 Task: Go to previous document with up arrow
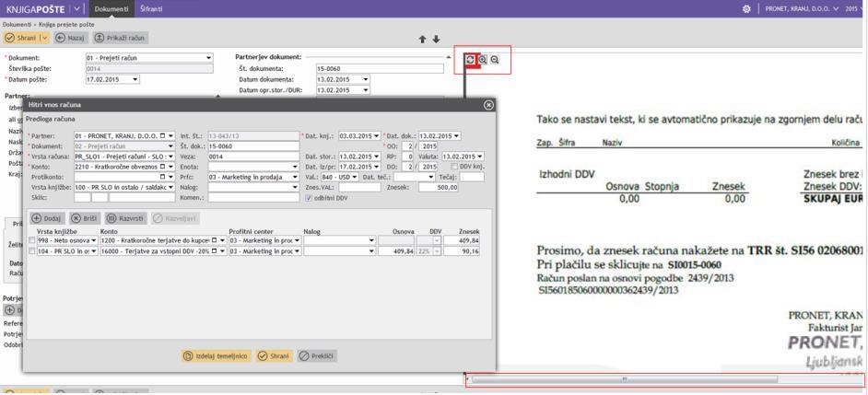tap(422, 40)
